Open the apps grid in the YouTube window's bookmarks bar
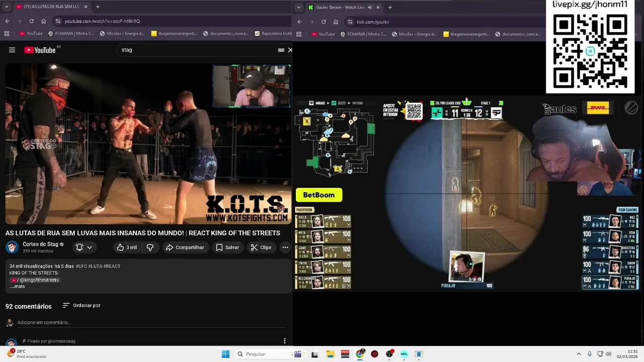The width and height of the screenshot is (644, 362). (x=7, y=34)
